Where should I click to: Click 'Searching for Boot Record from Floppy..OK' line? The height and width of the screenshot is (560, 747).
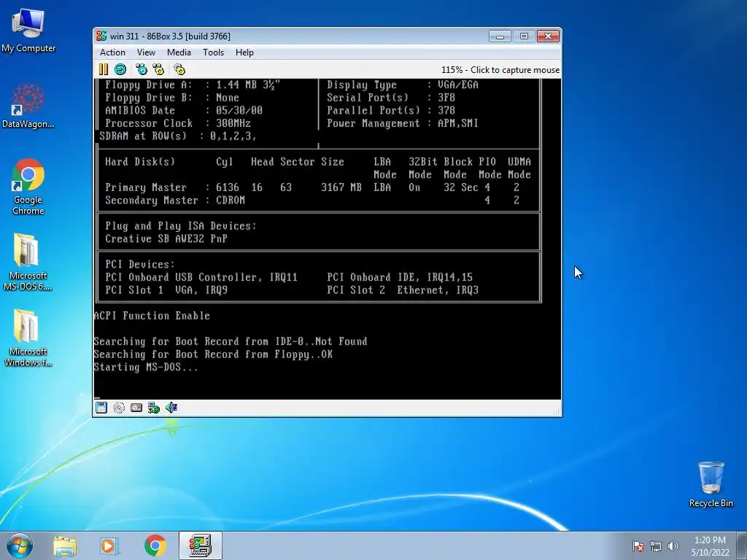213,354
